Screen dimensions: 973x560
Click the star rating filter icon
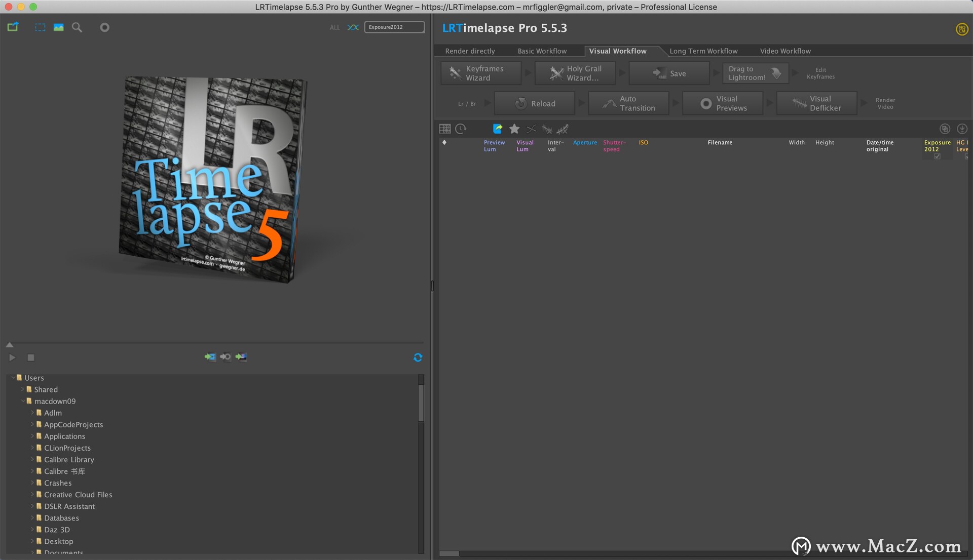514,129
